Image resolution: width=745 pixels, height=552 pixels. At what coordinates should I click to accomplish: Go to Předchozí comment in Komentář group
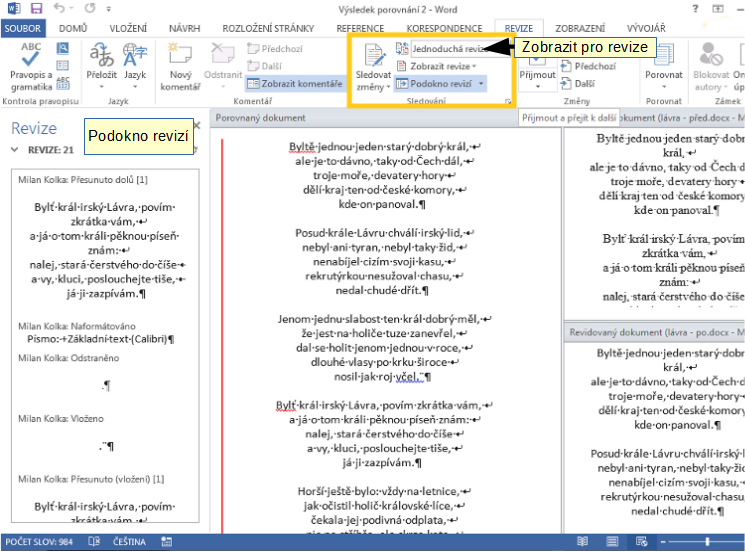pos(275,48)
